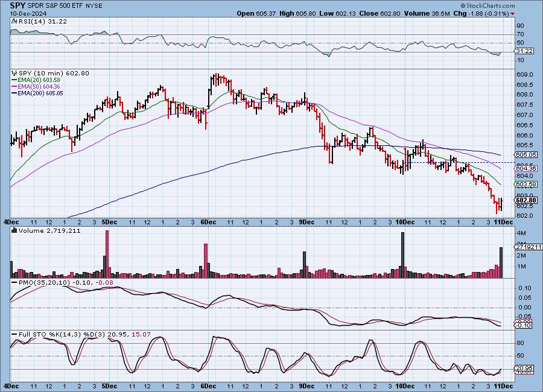543x392 pixels.
Task: Click the 606.0 price axis label
Action: pos(524,136)
